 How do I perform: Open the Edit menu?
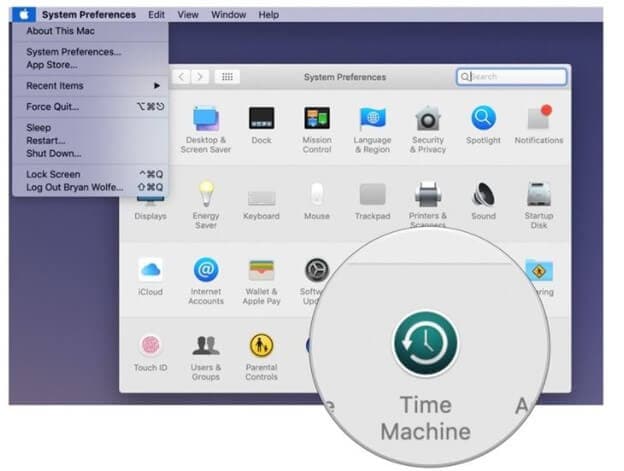[156, 15]
